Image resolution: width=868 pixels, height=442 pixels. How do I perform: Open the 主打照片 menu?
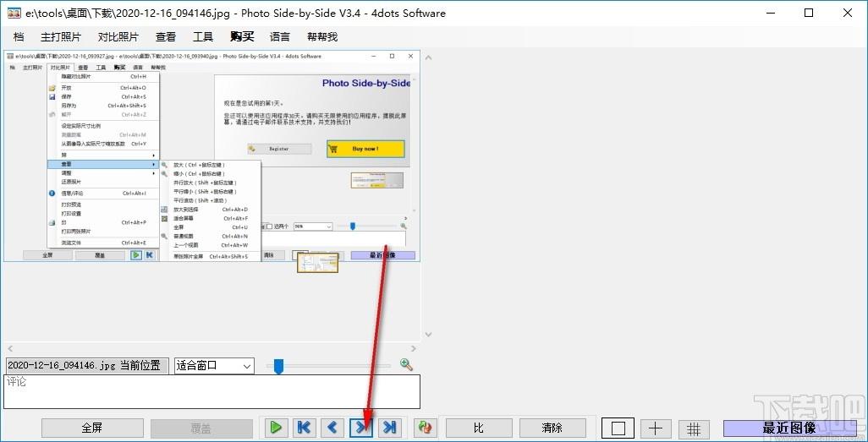pos(61,37)
